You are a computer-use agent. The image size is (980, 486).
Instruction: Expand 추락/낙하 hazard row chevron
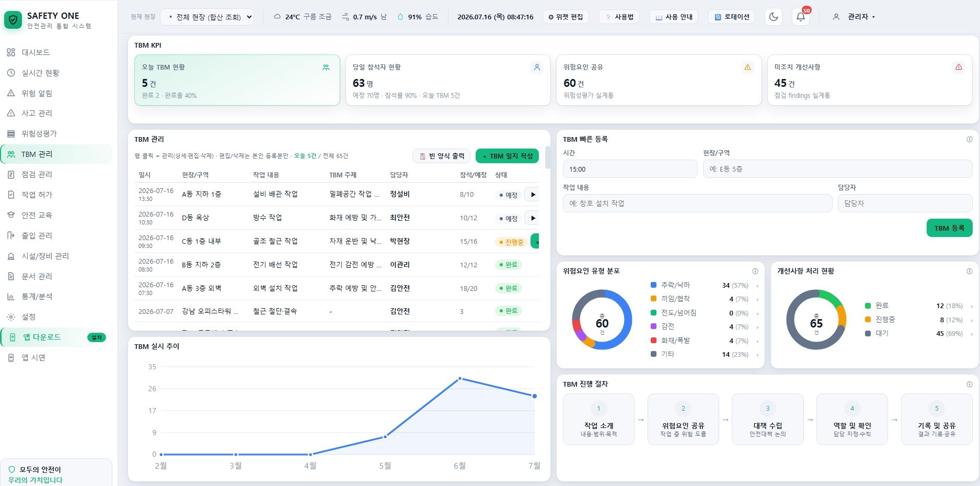click(757, 286)
